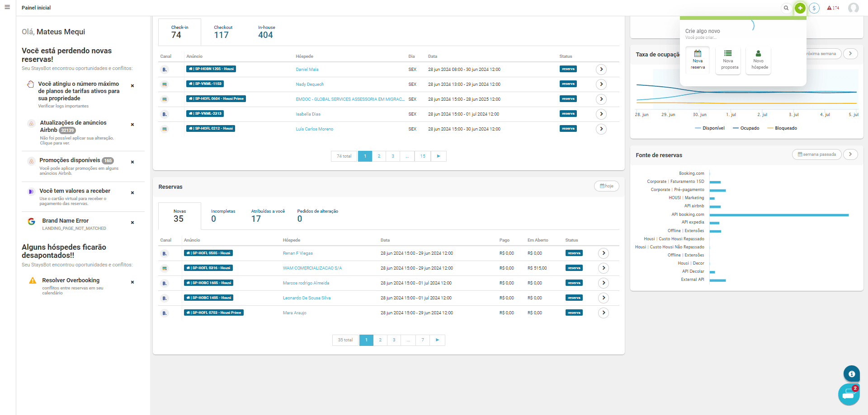Dismiss the Brand Name Error notification
Screen dimensions: 868x415
point(132,223)
